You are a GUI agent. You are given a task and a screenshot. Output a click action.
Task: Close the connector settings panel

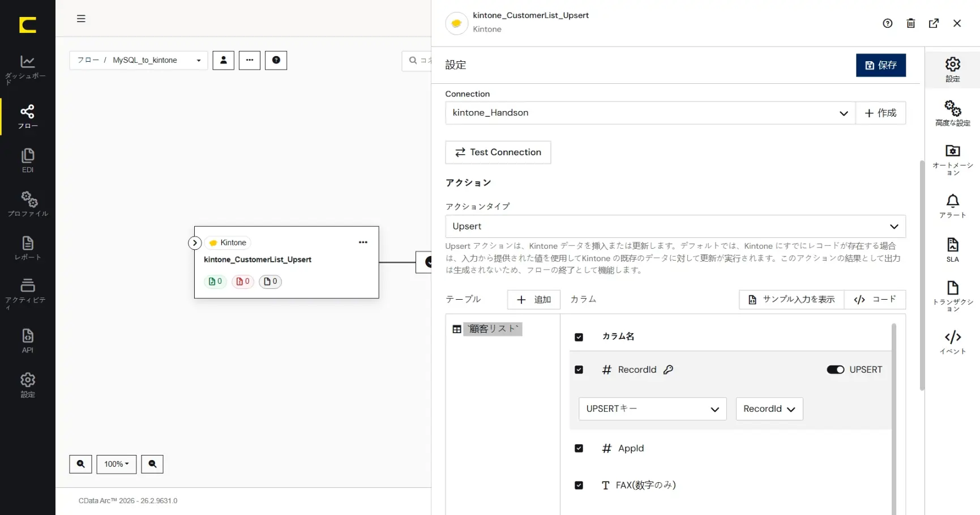click(957, 23)
